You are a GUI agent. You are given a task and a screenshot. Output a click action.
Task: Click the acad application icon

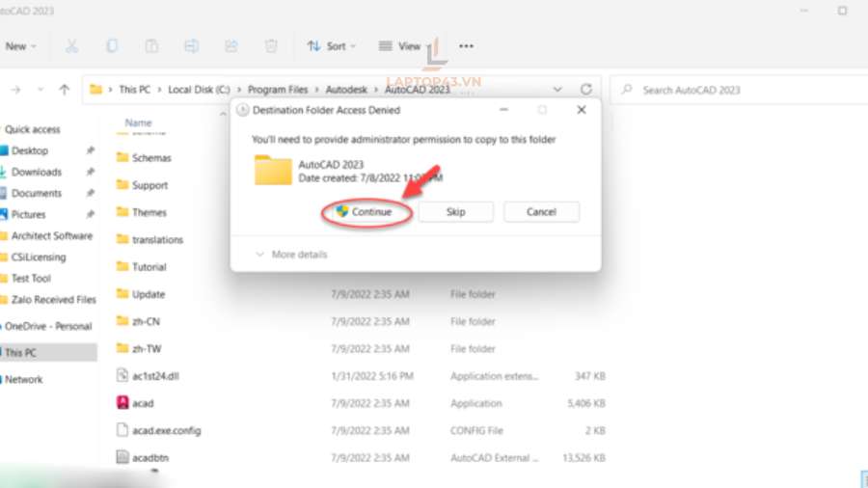click(x=122, y=403)
